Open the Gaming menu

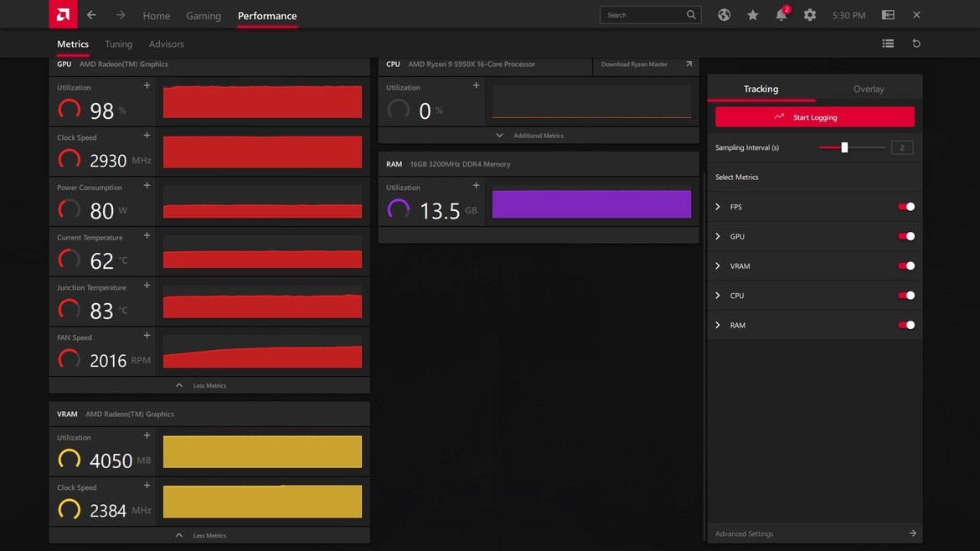point(204,16)
